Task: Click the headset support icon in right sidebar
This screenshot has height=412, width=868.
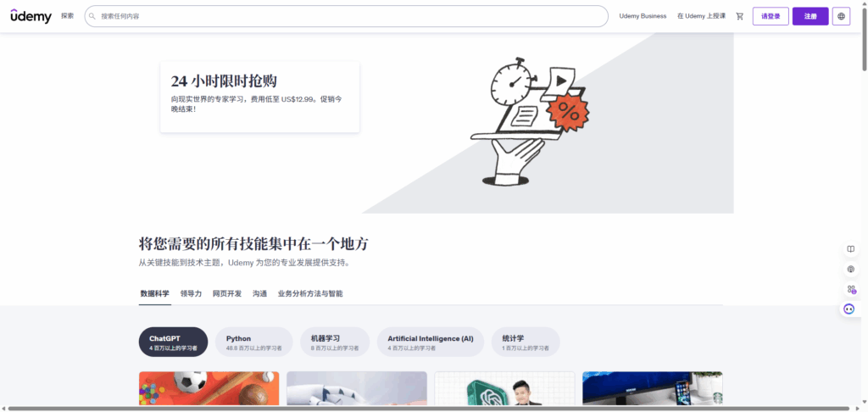Action: (851, 269)
